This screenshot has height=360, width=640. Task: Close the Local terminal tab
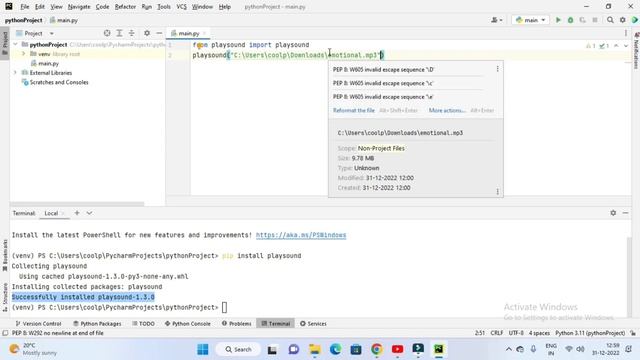tap(63, 213)
